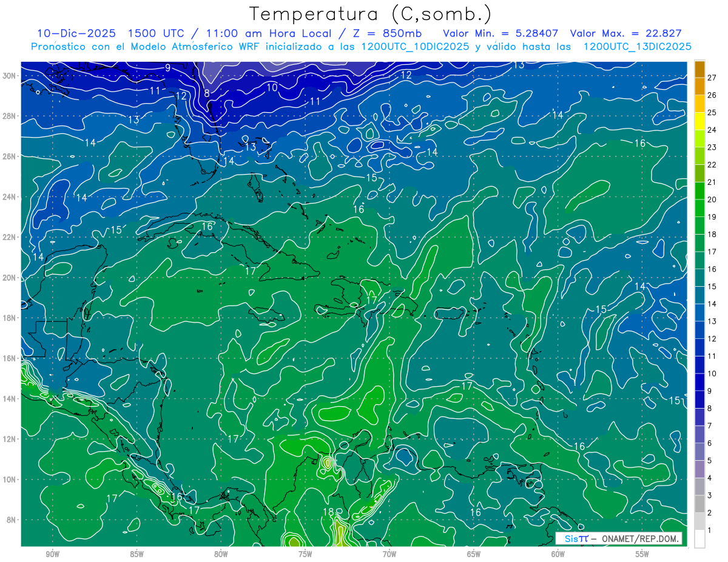Click legend value 6 on the color scale
The height and width of the screenshot is (562, 728).
tap(709, 444)
